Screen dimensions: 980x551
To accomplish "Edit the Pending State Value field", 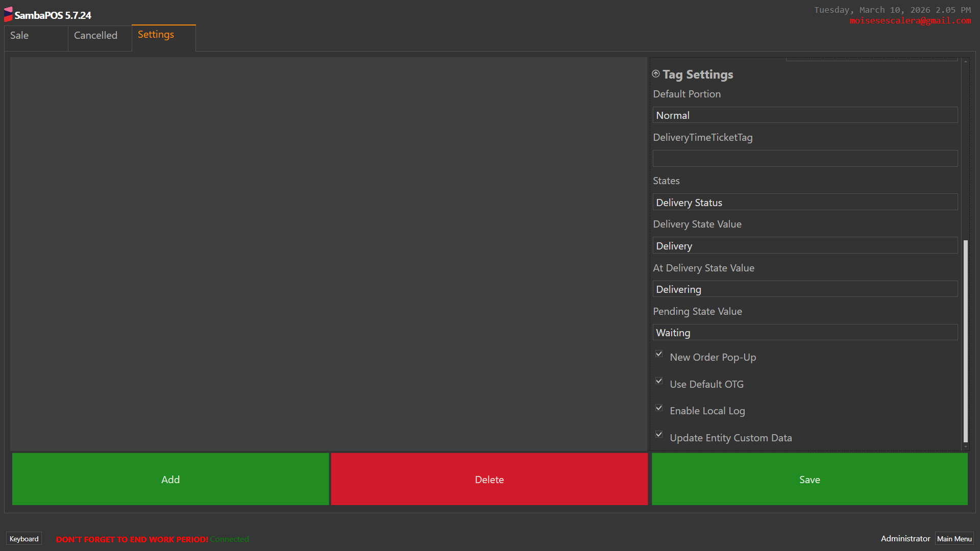I will pos(804,333).
